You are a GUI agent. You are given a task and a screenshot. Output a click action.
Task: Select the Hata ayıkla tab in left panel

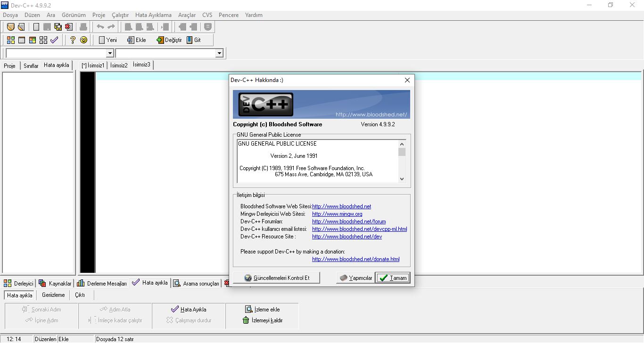click(x=57, y=65)
